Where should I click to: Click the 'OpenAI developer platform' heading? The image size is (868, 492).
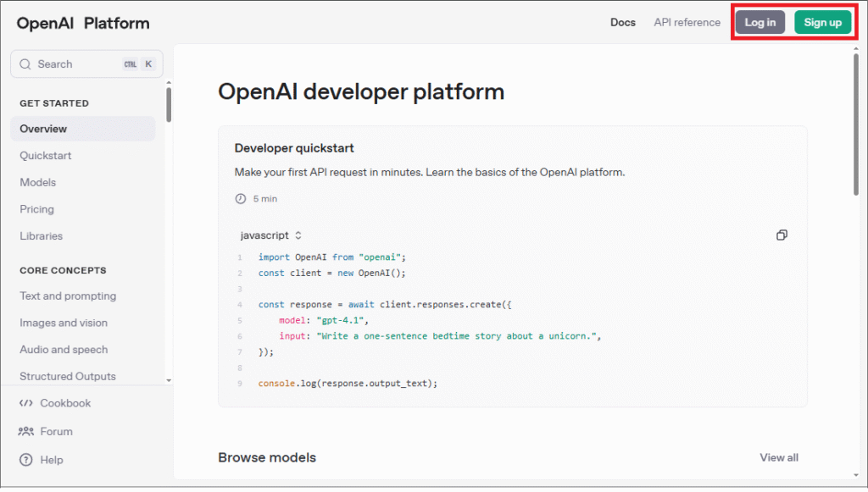tap(361, 91)
